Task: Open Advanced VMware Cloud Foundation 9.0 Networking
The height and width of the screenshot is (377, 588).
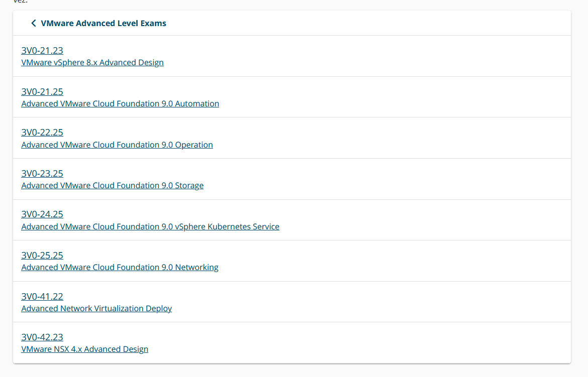Action: pos(120,268)
